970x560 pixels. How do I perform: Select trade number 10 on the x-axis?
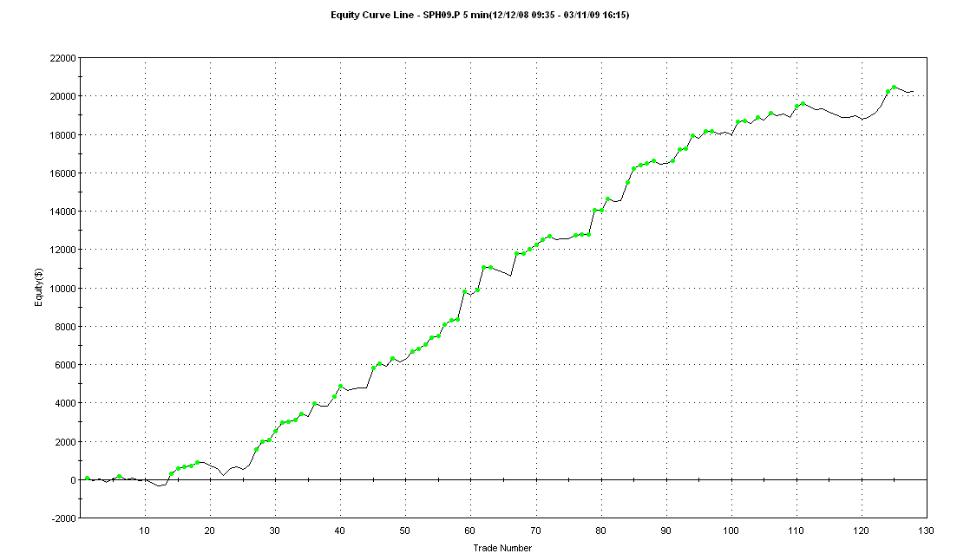144,531
